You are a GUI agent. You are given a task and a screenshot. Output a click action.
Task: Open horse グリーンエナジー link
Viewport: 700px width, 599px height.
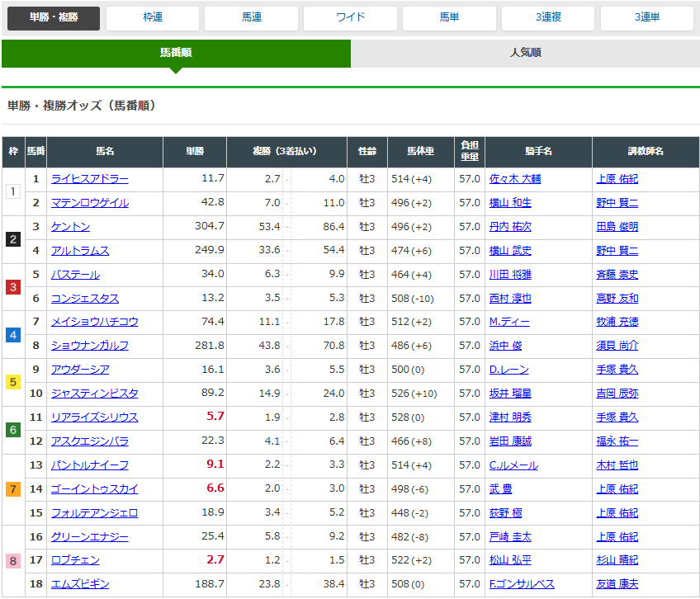coord(90,537)
